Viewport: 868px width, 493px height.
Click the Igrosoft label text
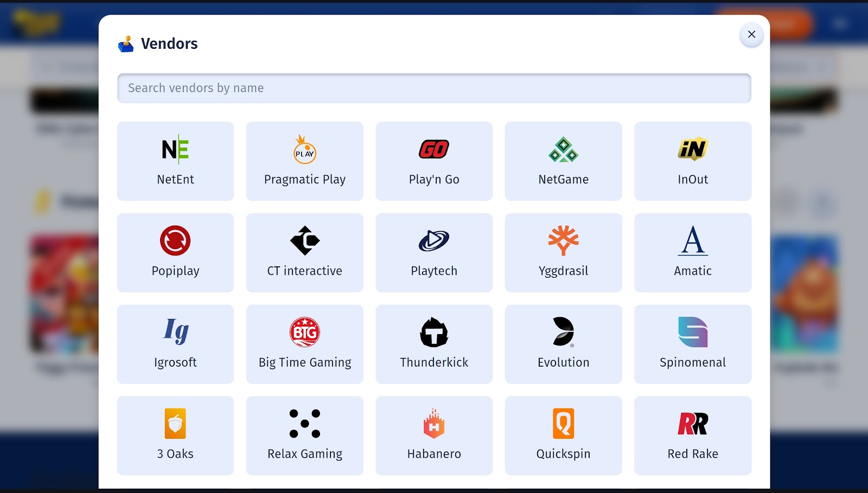pyautogui.click(x=175, y=363)
